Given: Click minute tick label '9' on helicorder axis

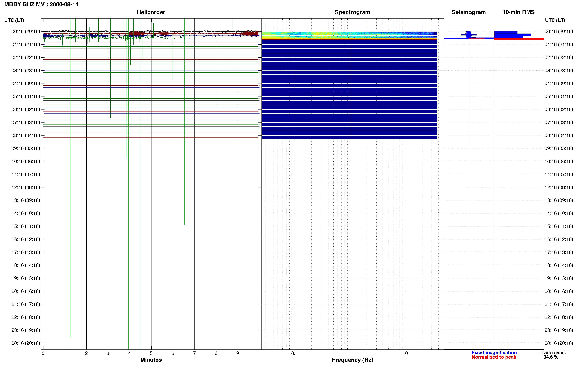Looking at the screenshot, I should pyautogui.click(x=238, y=353).
